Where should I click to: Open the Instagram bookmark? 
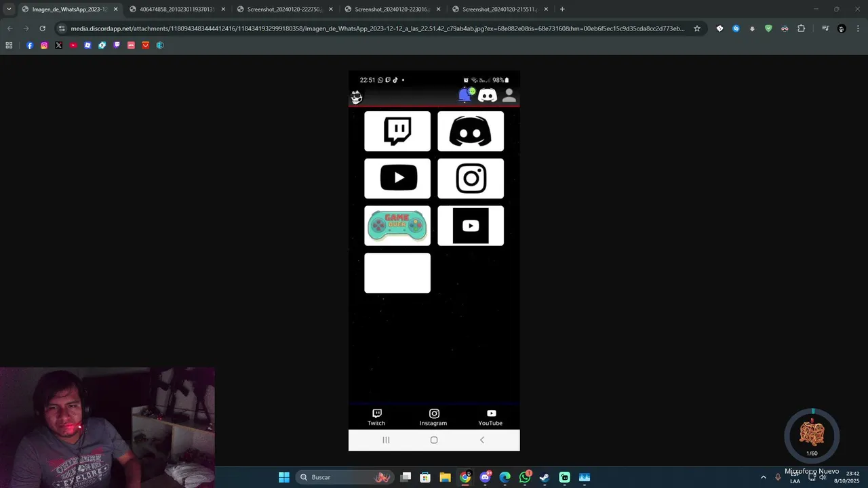(x=44, y=45)
